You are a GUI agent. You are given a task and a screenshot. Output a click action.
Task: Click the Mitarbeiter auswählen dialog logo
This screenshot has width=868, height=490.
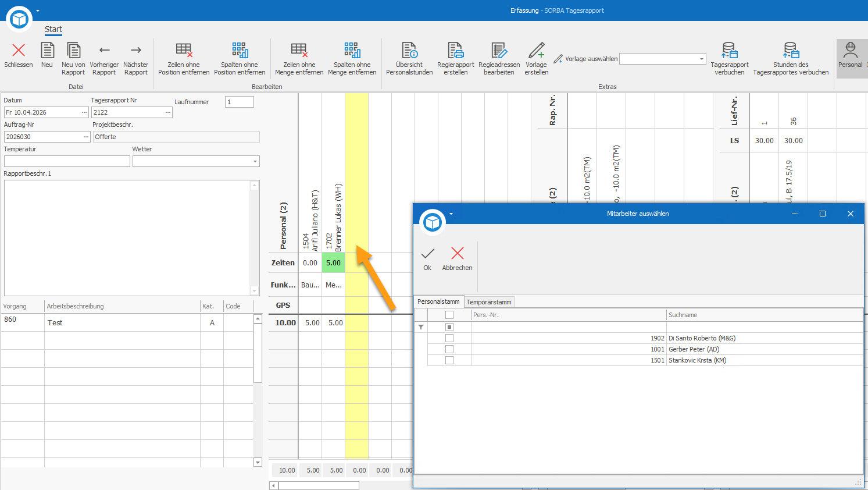pyautogui.click(x=433, y=222)
